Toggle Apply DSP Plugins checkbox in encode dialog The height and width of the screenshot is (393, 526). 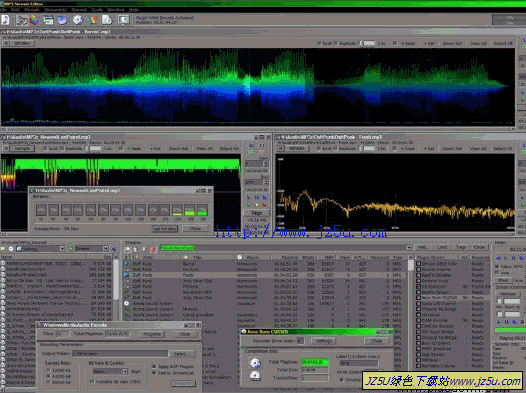click(154, 367)
